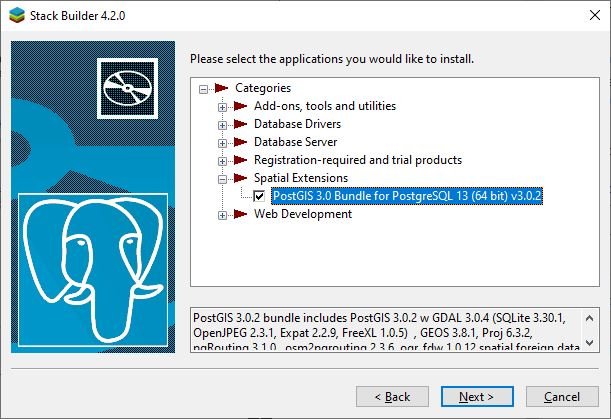This screenshot has height=419, width=611.
Task: Collapse the Spatial Extensions node
Action: click(222, 179)
